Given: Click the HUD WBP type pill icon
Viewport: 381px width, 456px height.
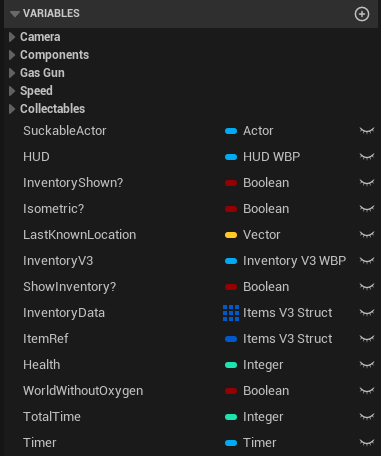Looking at the screenshot, I should point(231,157).
